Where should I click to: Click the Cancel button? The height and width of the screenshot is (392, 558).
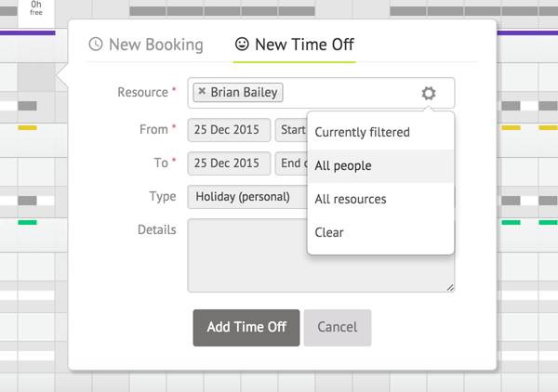pos(338,328)
